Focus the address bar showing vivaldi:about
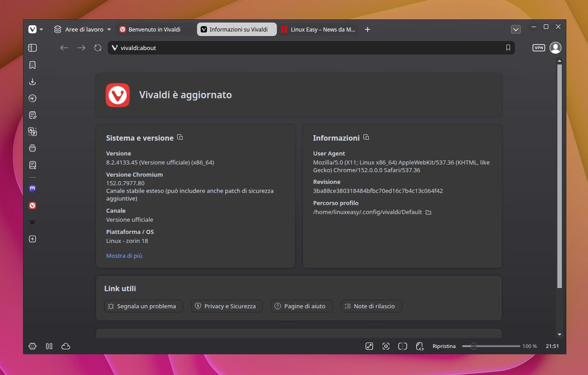This screenshot has width=588, height=375. coord(311,48)
